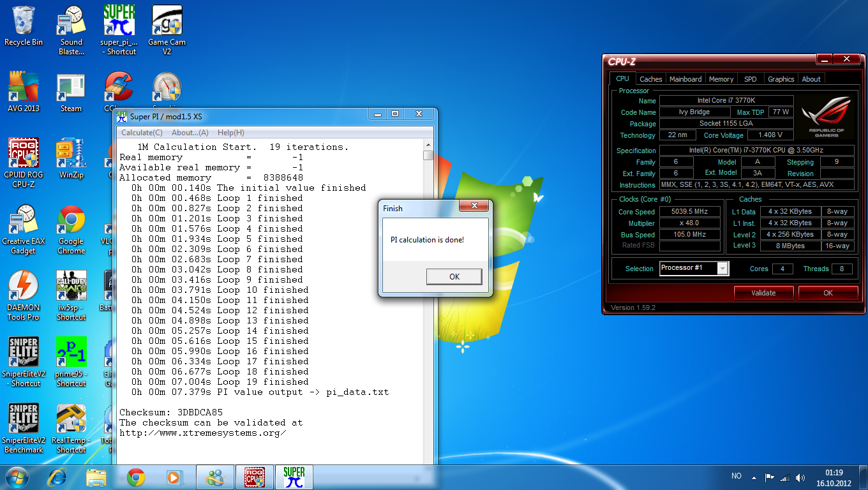Click the Loop 19 finished line

tap(220, 382)
